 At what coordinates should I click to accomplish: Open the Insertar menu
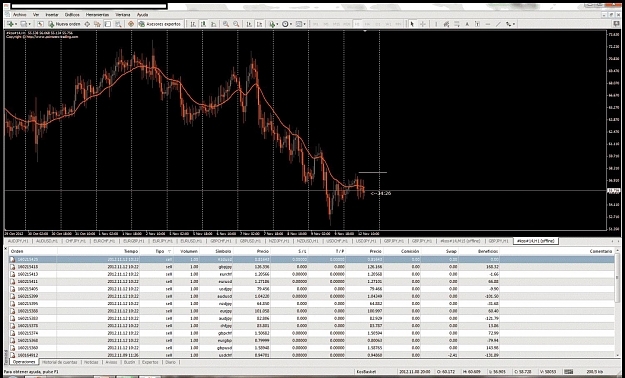(x=52, y=15)
